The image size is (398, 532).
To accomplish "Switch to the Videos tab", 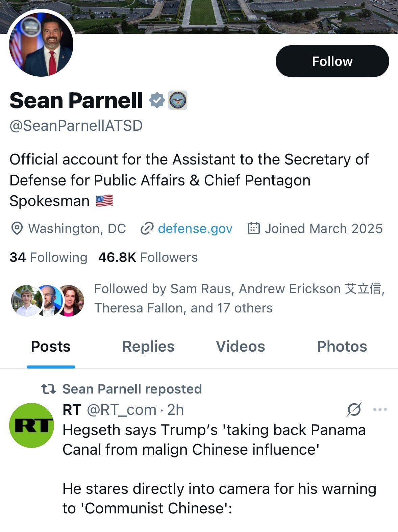I will (240, 347).
